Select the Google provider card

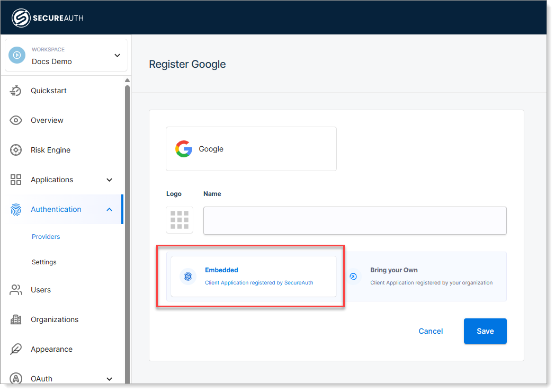click(x=251, y=149)
